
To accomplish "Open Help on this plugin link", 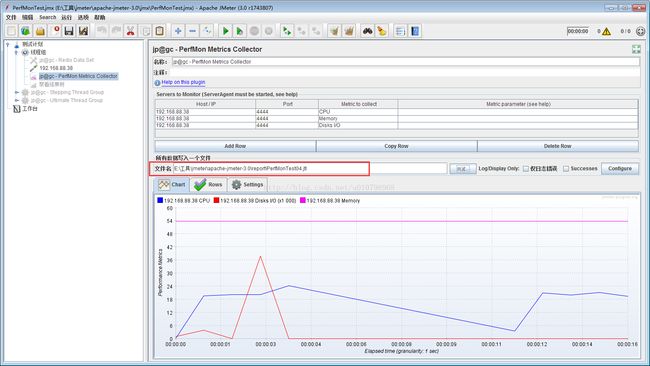I will tap(183, 82).
